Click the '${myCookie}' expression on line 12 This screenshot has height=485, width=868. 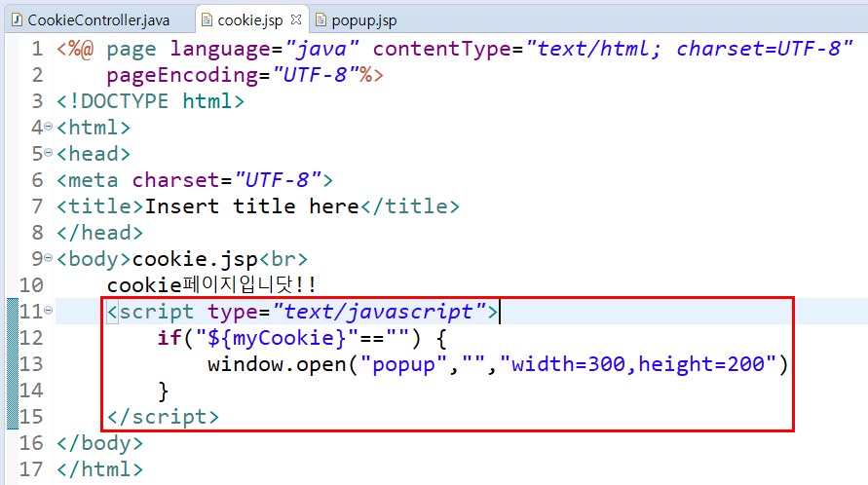click(x=279, y=338)
